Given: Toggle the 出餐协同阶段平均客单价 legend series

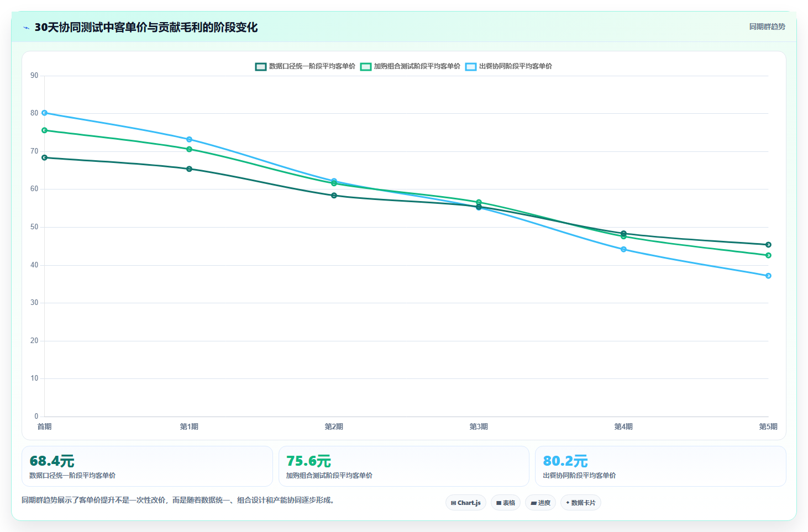Looking at the screenshot, I should [x=508, y=66].
